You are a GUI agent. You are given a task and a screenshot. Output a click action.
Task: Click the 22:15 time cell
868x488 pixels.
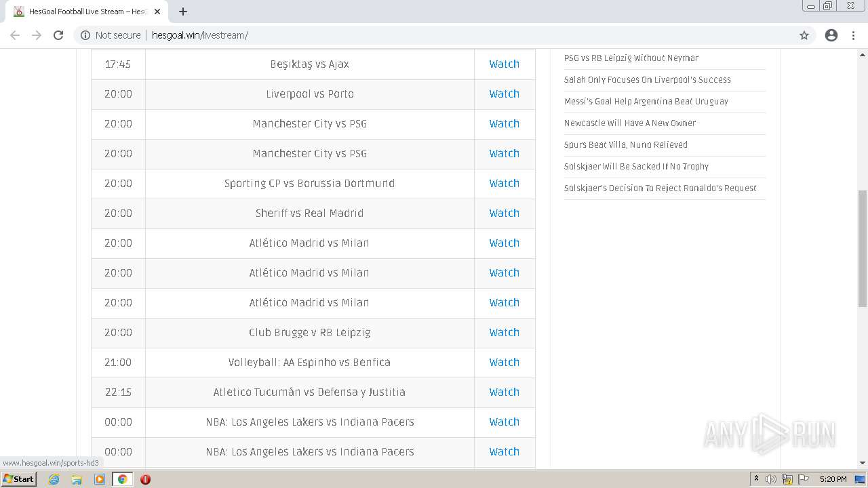tap(118, 392)
